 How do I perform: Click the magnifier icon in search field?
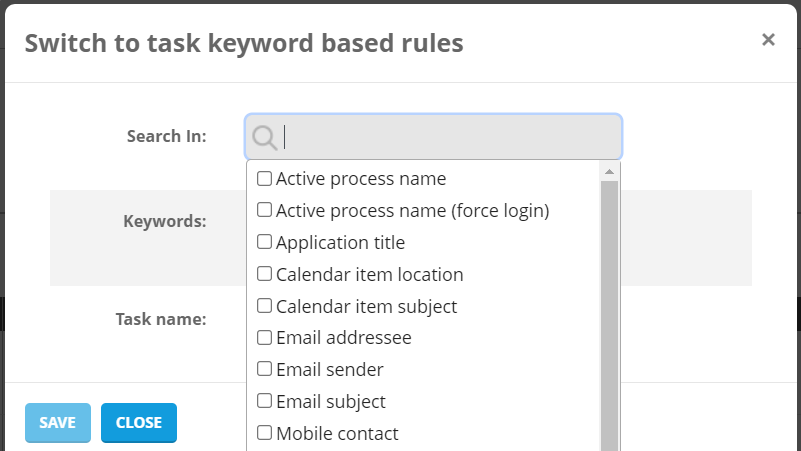(x=264, y=137)
